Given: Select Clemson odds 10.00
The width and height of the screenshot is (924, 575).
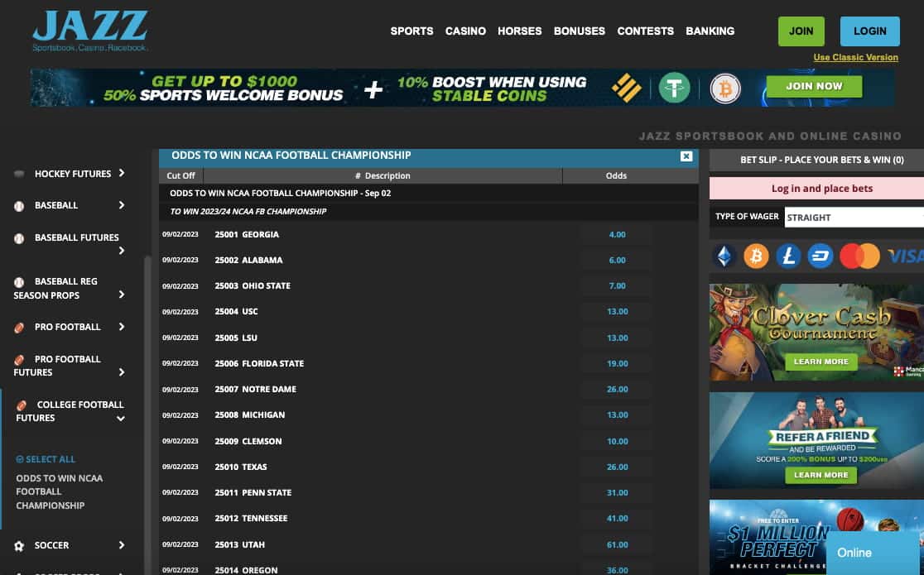Looking at the screenshot, I should coord(617,441).
